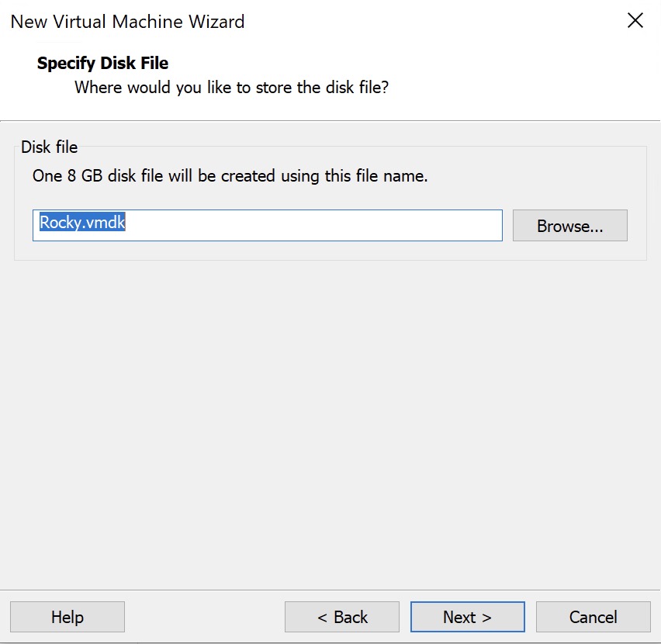Click inside the disk file name field

pyautogui.click(x=310, y=225)
